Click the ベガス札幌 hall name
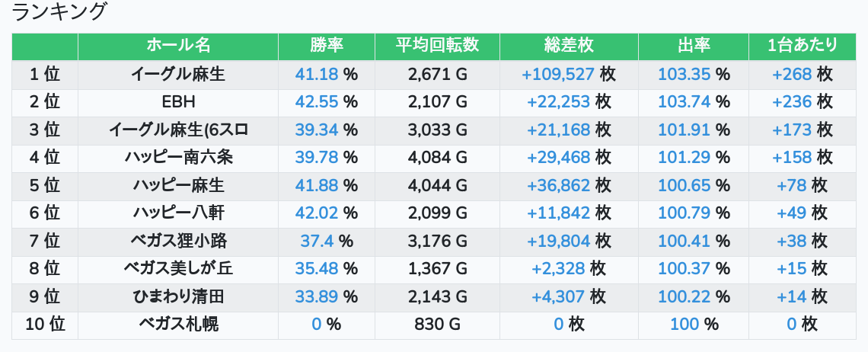 178,325
